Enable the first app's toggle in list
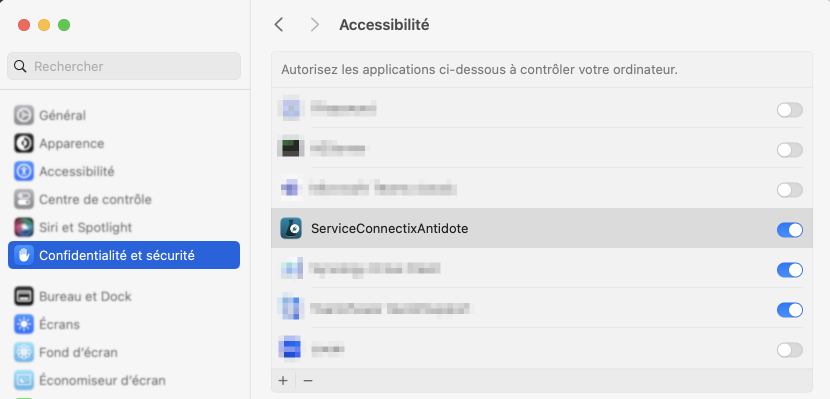The height and width of the screenshot is (399, 830). point(790,110)
